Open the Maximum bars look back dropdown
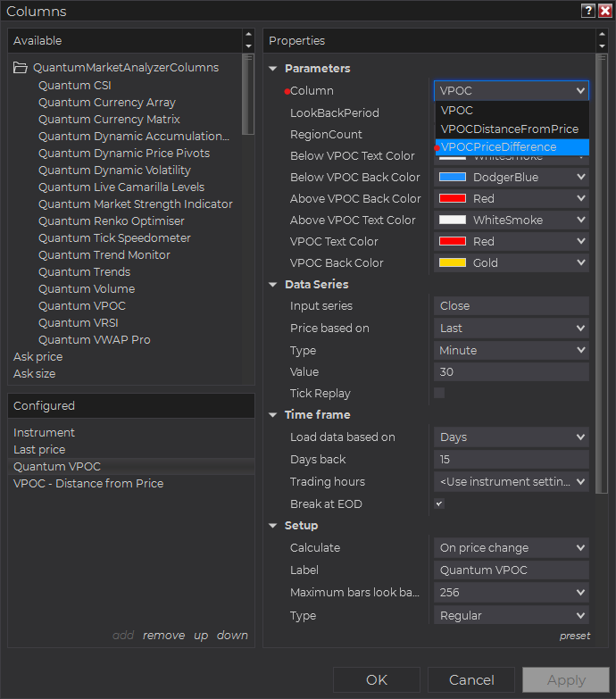Screen dimensions: 616x699 (512, 593)
